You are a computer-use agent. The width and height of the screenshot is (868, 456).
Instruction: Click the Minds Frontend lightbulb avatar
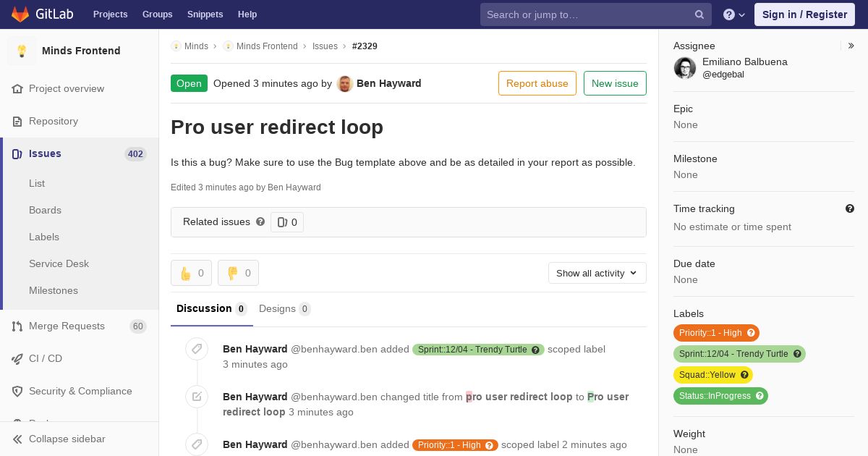click(22, 51)
